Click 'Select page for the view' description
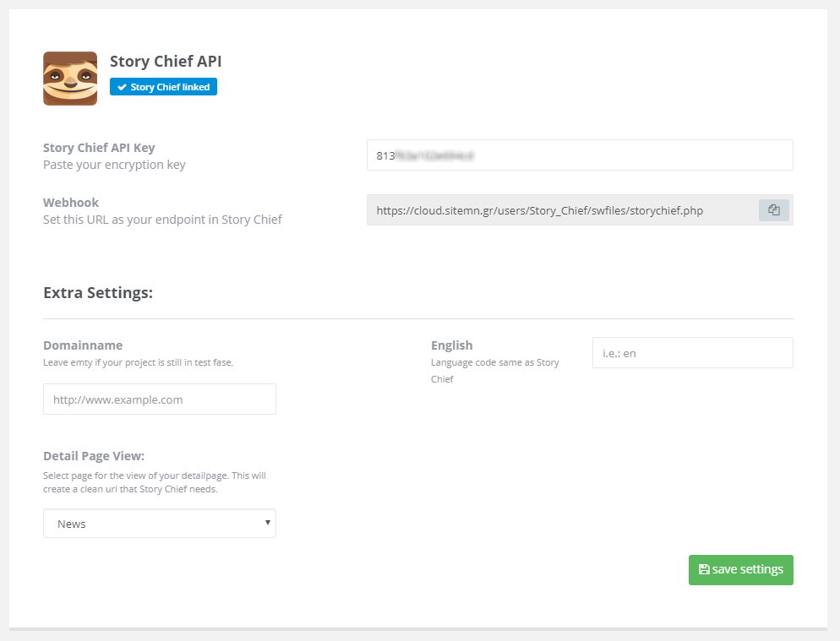840x641 pixels. click(155, 482)
